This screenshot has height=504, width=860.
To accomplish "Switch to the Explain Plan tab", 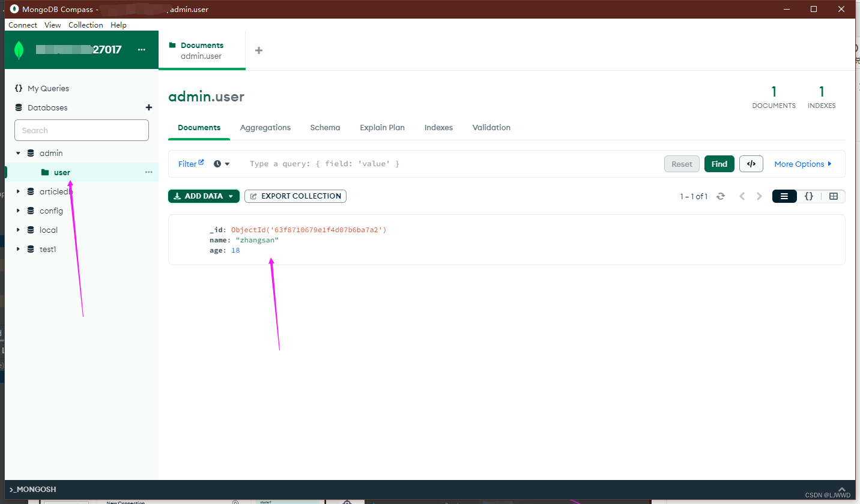I will click(x=382, y=127).
